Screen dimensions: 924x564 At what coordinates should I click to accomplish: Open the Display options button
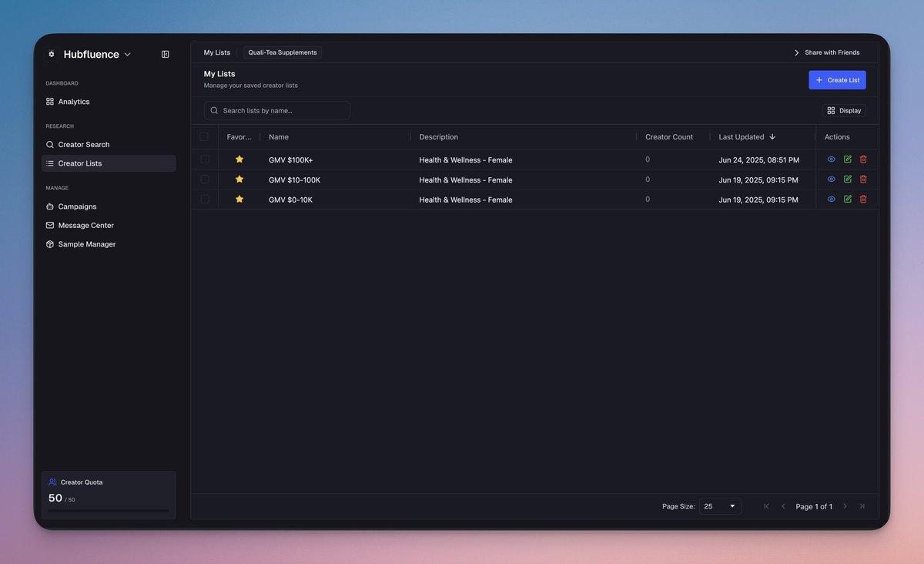pos(844,110)
